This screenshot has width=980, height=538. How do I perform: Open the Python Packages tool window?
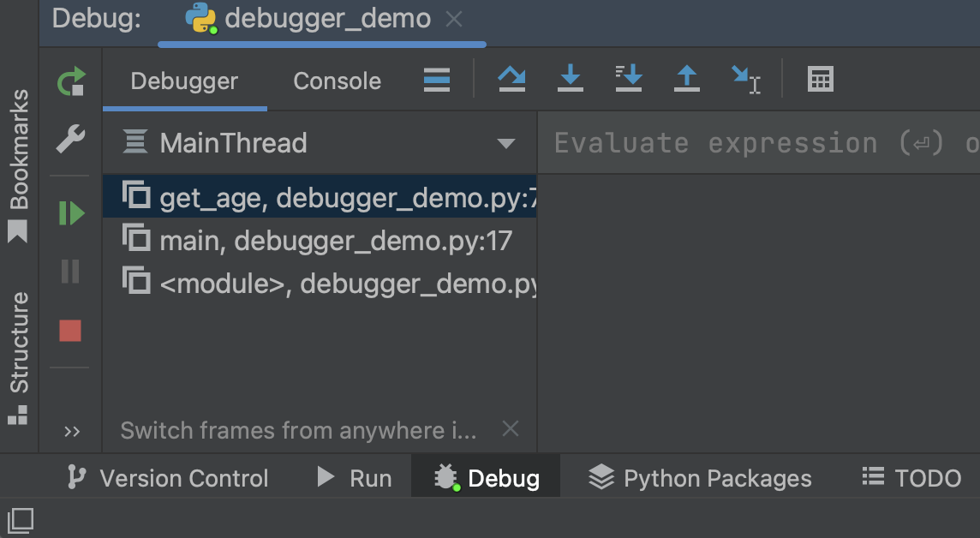click(x=701, y=478)
